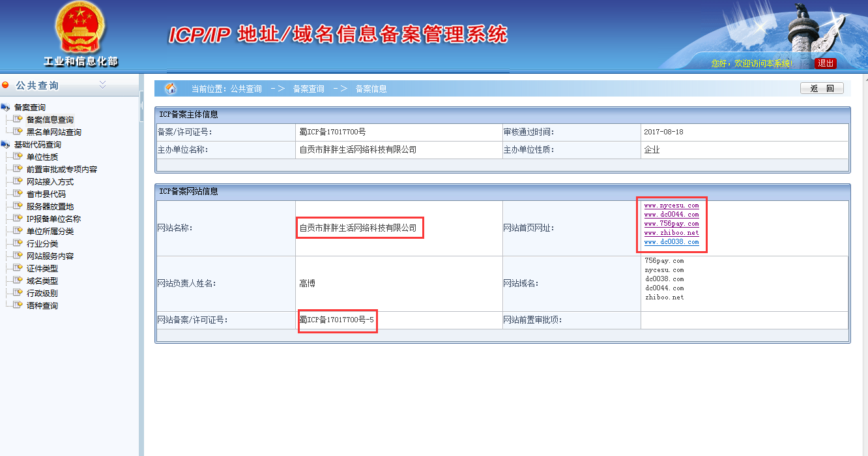Click the icon beside 网站接入方式
Image resolution: width=868 pixels, height=456 pixels.
click(18, 182)
